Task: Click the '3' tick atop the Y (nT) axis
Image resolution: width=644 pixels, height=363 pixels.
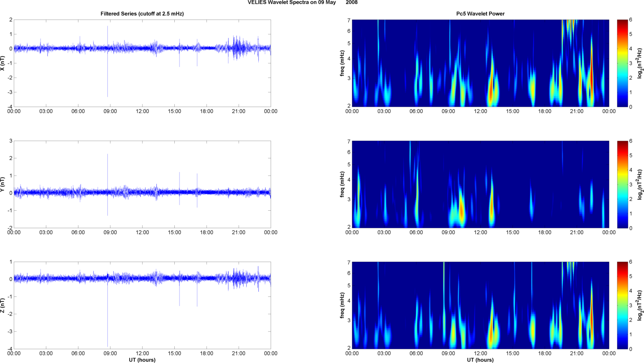Action: (11, 141)
